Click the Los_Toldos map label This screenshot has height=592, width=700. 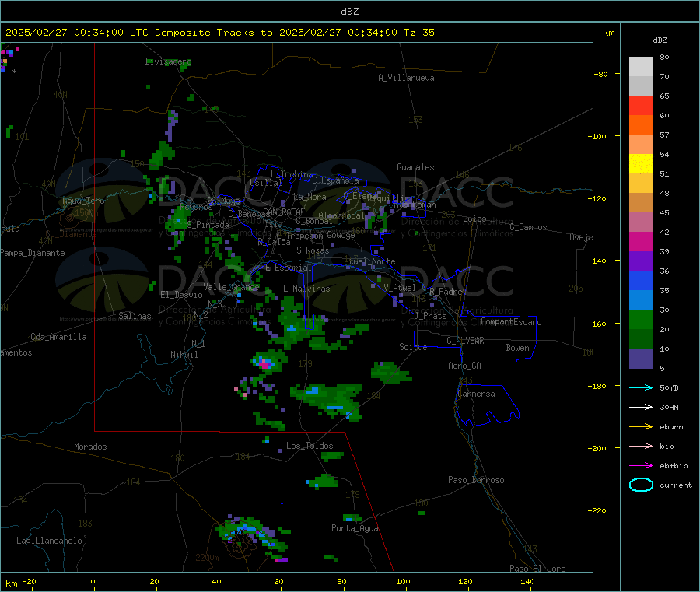click(310, 446)
